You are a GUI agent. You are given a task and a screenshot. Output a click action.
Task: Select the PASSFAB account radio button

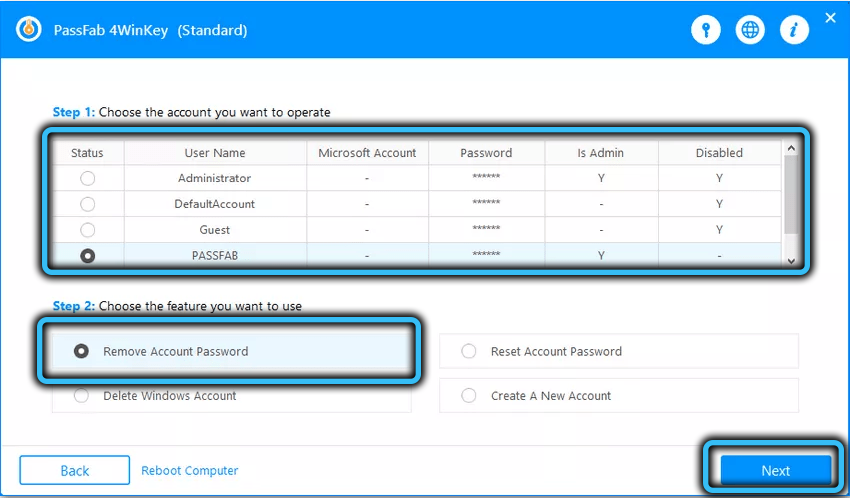pos(87,256)
